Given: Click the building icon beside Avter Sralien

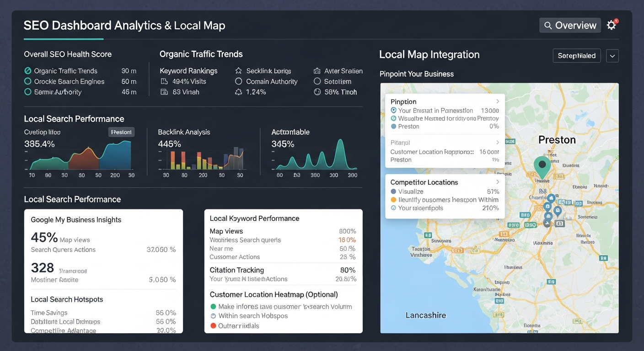Looking at the screenshot, I should click(x=317, y=71).
